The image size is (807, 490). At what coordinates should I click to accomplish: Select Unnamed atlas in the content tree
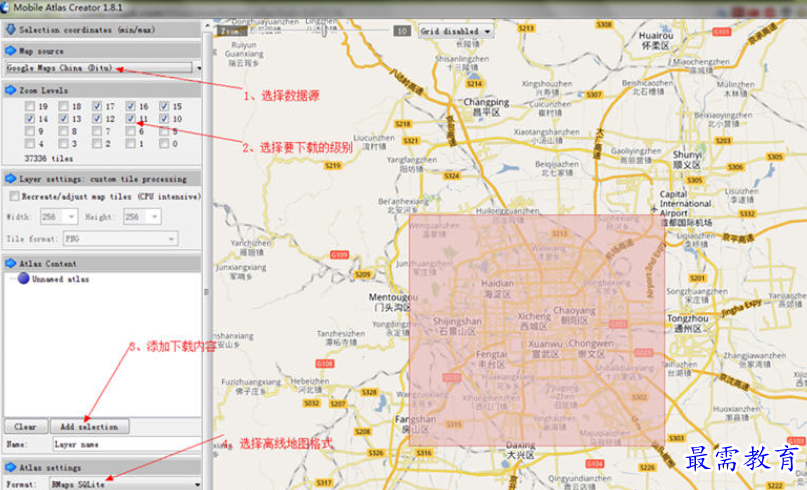tap(61, 279)
